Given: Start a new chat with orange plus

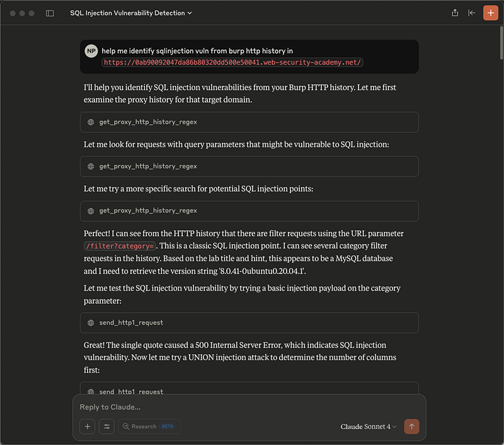Looking at the screenshot, I should pyautogui.click(x=491, y=13).
